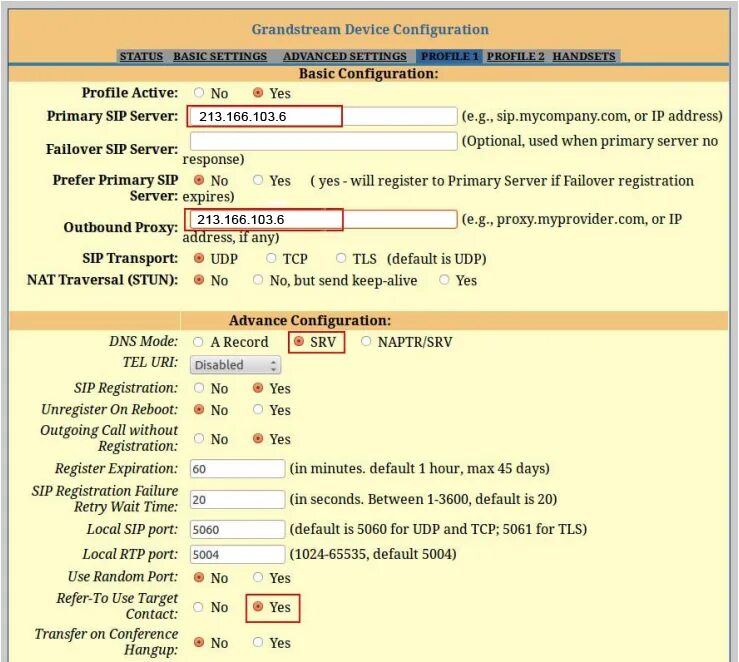Select No for Prefer Primary SIP Server

pyautogui.click(x=199, y=180)
